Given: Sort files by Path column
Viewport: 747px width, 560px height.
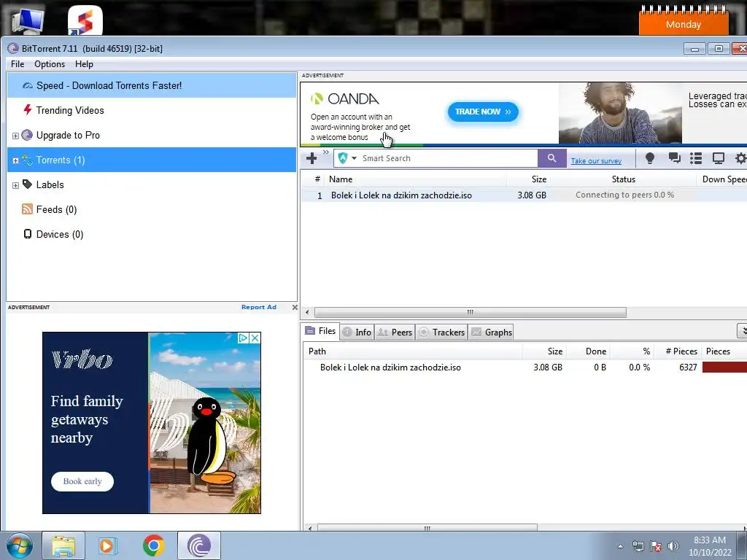Looking at the screenshot, I should 413,351.
